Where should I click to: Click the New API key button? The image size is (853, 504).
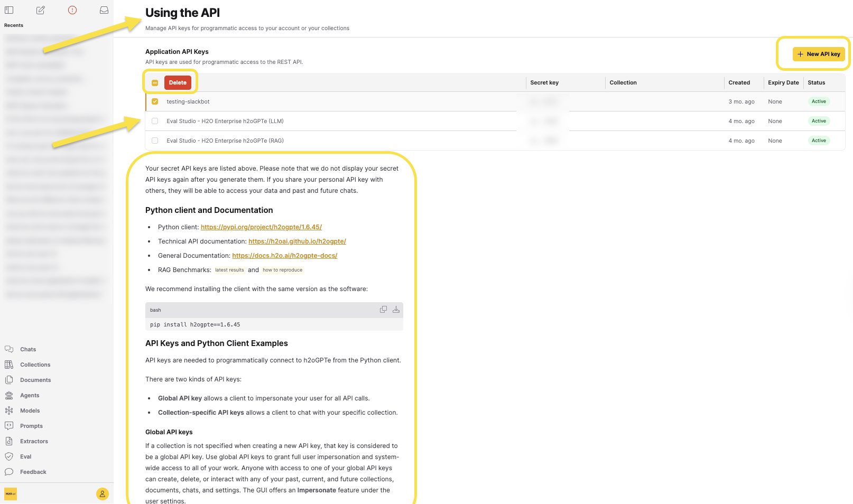tap(818, 54)
